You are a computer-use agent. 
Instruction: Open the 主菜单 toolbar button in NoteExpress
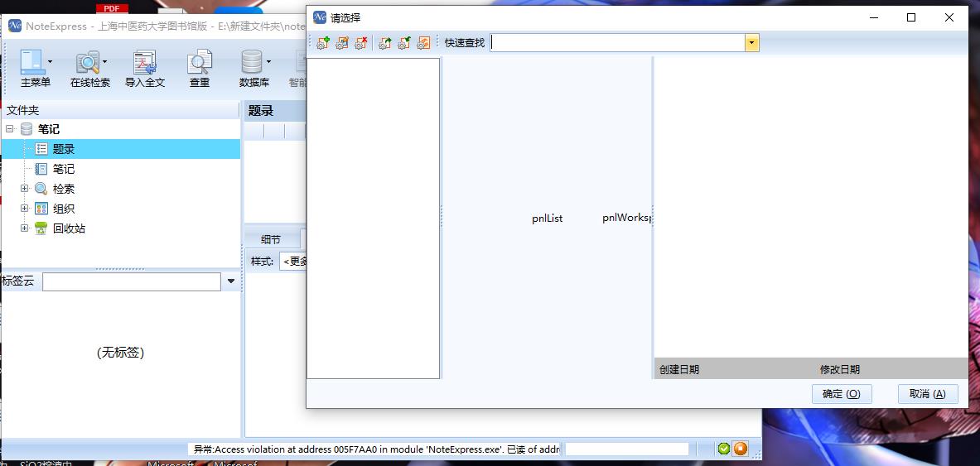[35, 69]
